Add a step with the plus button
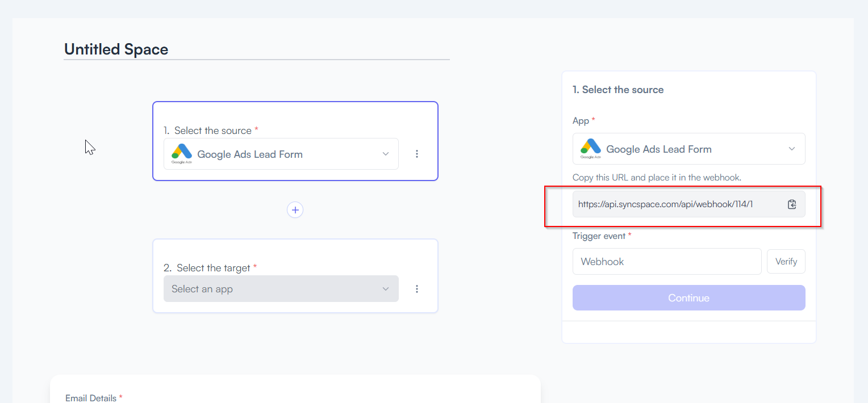This screenshot has height=403, width=868. pos(295,210)
